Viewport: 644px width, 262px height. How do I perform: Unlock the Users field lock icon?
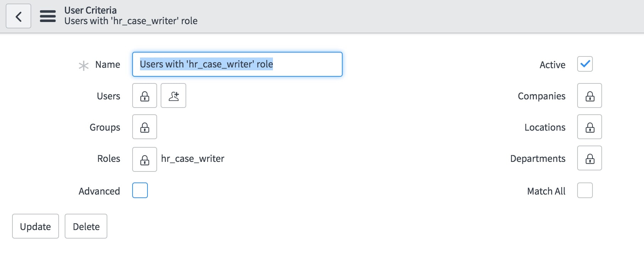point(144,95)
